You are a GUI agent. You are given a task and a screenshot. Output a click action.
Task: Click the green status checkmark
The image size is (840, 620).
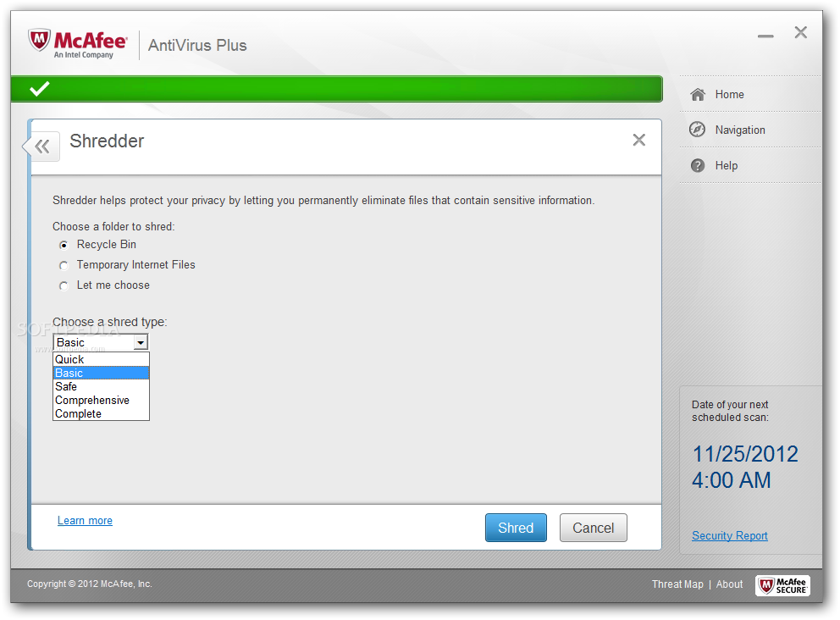coord(40,88)
